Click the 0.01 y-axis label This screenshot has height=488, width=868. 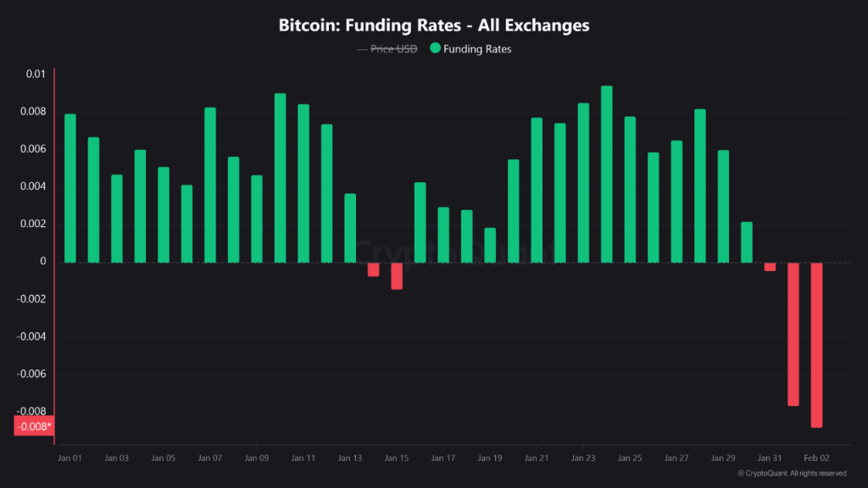(x=35, y=75)
